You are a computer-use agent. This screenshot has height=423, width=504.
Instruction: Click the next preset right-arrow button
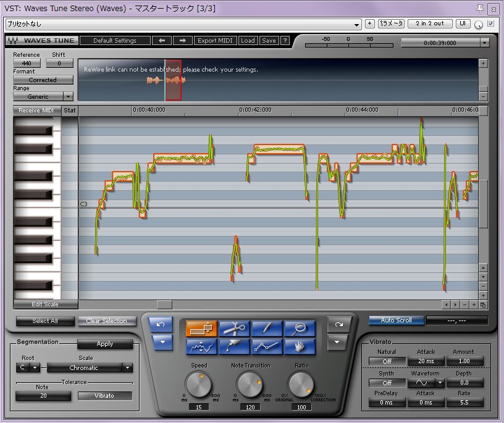coord(183,41)
